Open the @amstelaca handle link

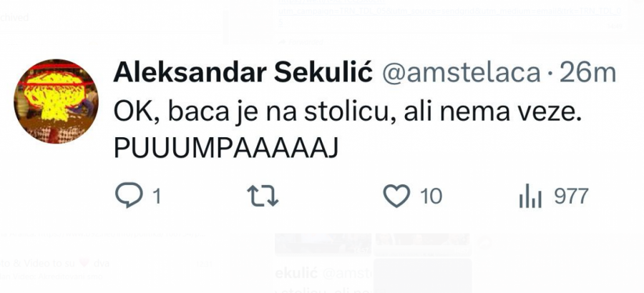click(x=461, y=72)
